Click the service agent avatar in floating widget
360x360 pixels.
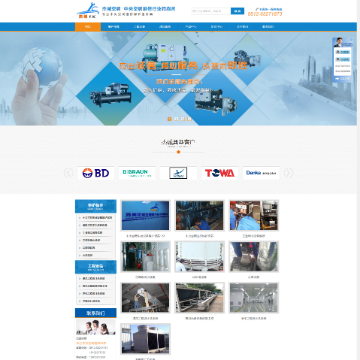[338, 42]
